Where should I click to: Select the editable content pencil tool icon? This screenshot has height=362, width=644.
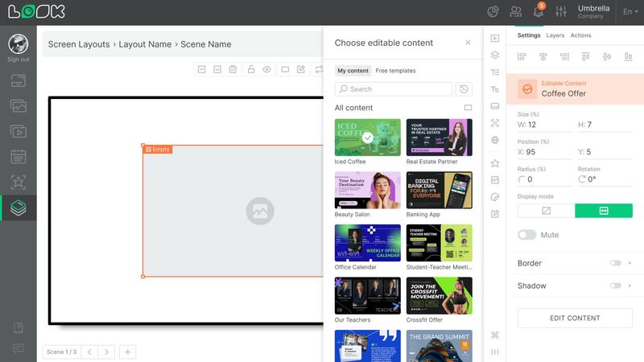point(495,214)
